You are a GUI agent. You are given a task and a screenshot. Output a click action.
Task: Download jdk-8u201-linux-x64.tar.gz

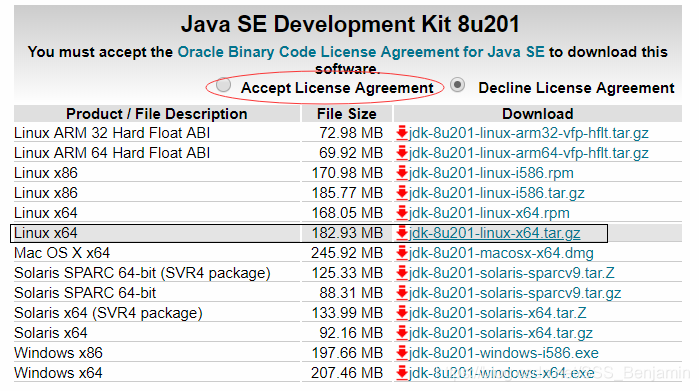494,233
